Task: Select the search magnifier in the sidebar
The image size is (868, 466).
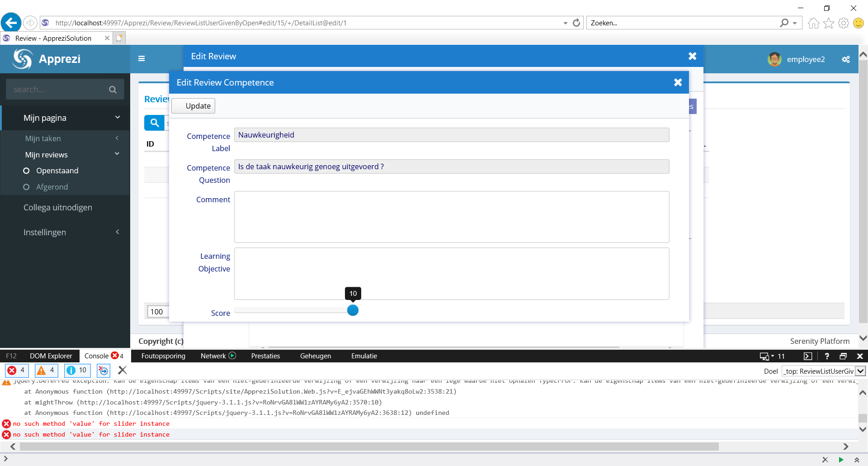Action: coord(113,89)
